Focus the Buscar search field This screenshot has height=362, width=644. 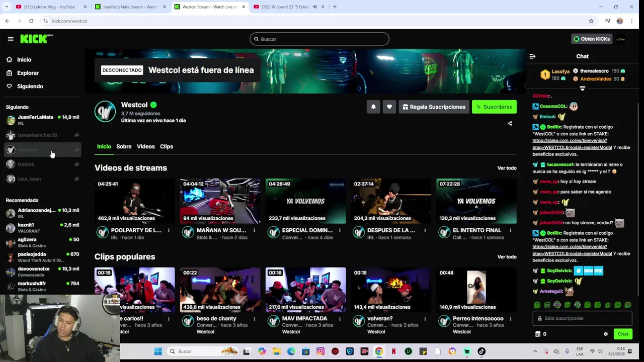point(319,39)
